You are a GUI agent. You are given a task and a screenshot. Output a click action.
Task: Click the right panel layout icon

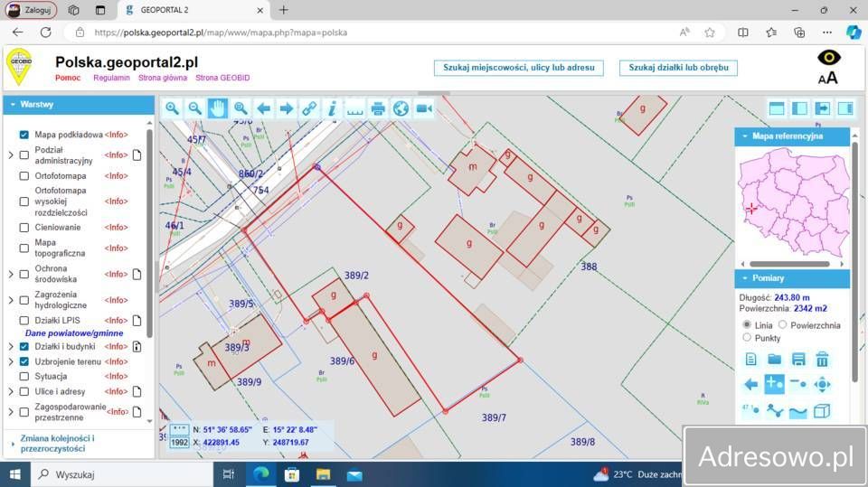[846, 108]
